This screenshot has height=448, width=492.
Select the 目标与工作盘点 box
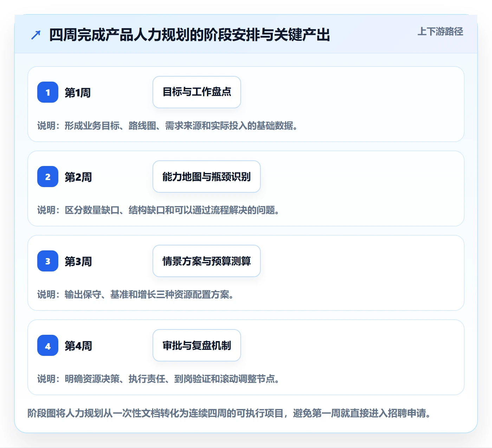[197, 92]
